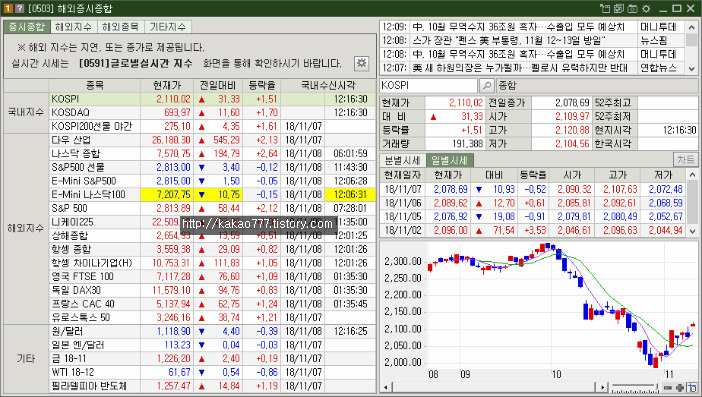The width and height of the screenshot is (702, 397).
Task: Click the news list scroll down arrow
Action: tap(692, 68)
